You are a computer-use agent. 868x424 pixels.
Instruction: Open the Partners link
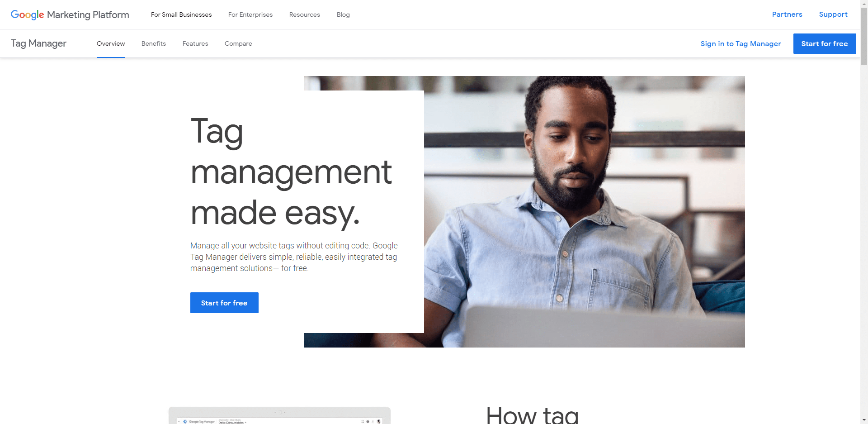[787, 14]
